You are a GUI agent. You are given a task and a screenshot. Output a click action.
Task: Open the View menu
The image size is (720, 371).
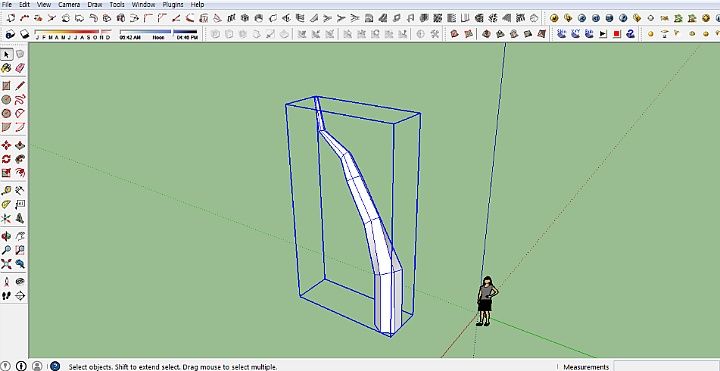[44, 5]
